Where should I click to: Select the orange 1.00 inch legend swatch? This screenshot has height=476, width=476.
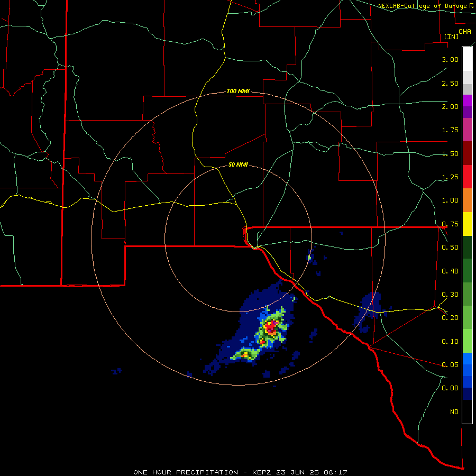pos(467,200)
